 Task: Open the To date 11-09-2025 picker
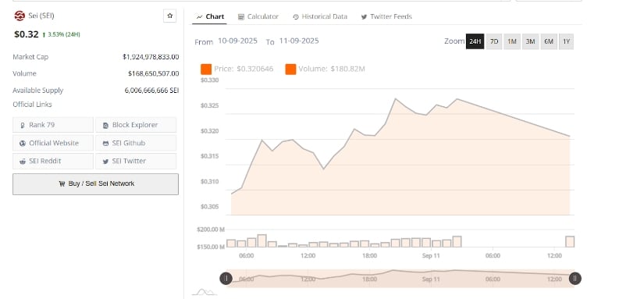point(299,41)
